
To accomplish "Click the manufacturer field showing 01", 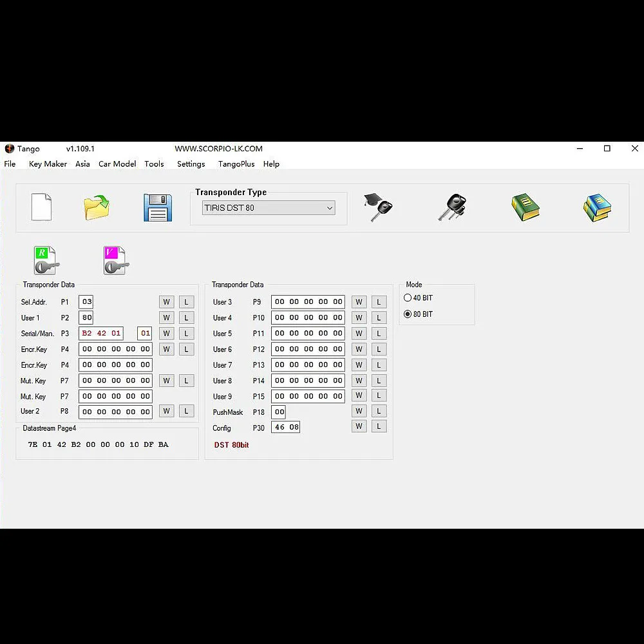I will click(x=144, y=333).
